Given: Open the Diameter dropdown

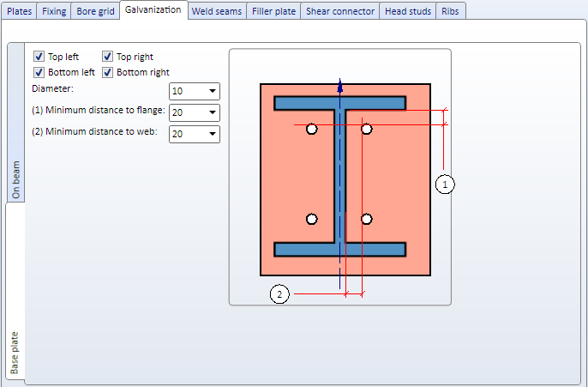Looking at the screenshot, I should coord(195,91).
